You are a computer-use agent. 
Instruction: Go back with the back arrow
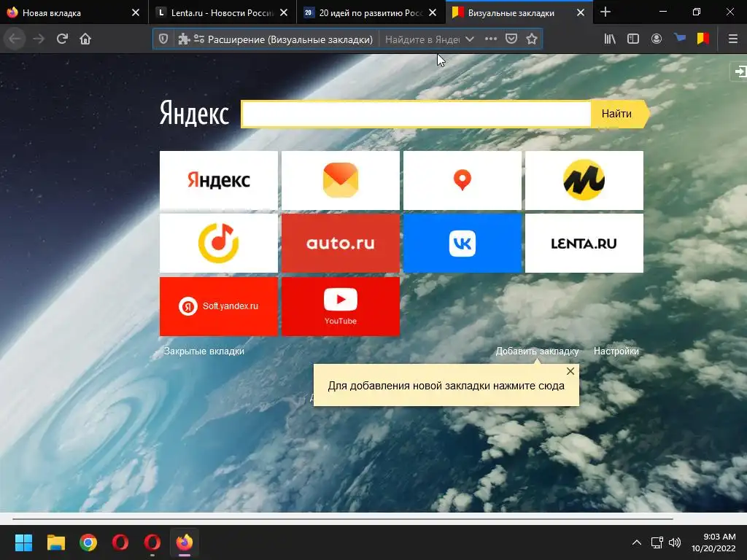15,39
